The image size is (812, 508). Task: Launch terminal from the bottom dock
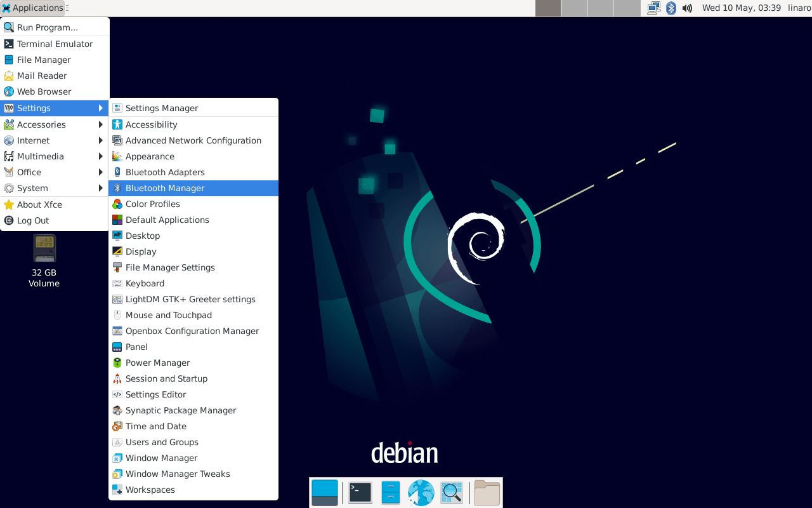click(x=360, y=493)
